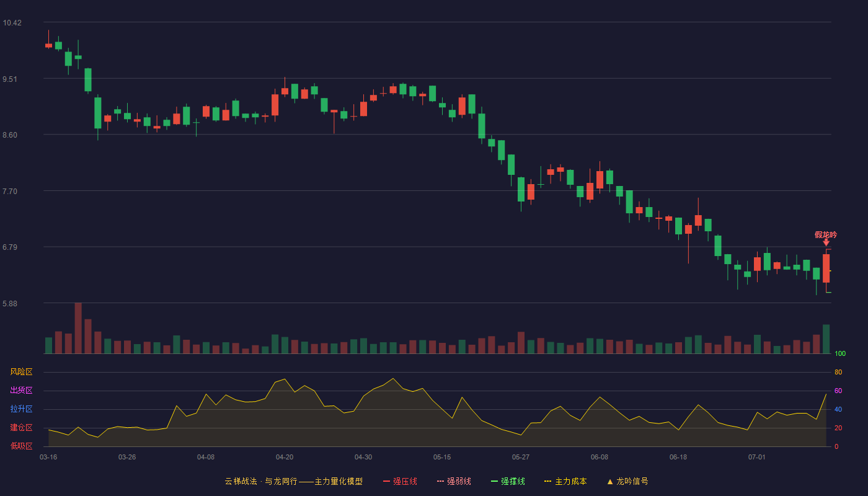
Task: Toggle the 强撑线 legend series
Action: pos(508,481)
